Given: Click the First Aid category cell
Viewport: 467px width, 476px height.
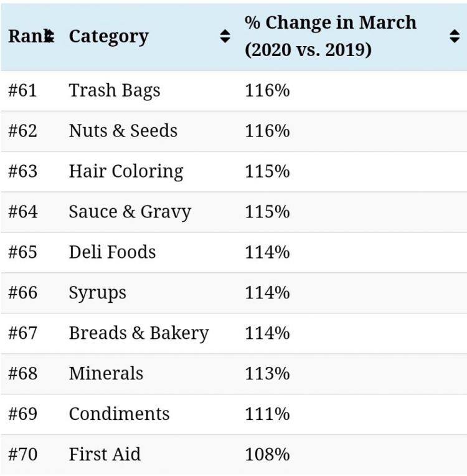Looking at the screenshot, I should pos(105,455).
